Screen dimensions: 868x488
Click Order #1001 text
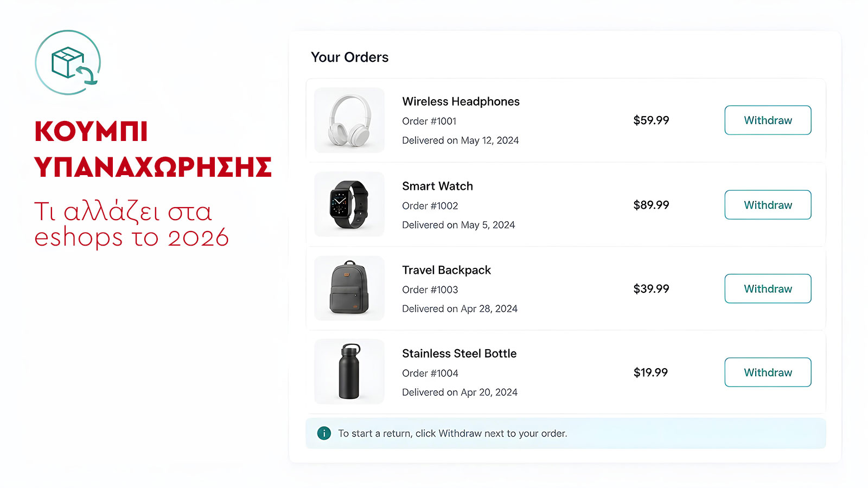pyautogui.click(x=429, y=121)
